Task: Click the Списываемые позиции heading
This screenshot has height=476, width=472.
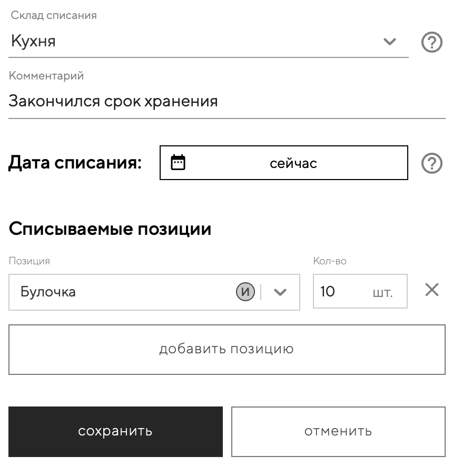Action: pyautogui.click(x=110, y=229)
